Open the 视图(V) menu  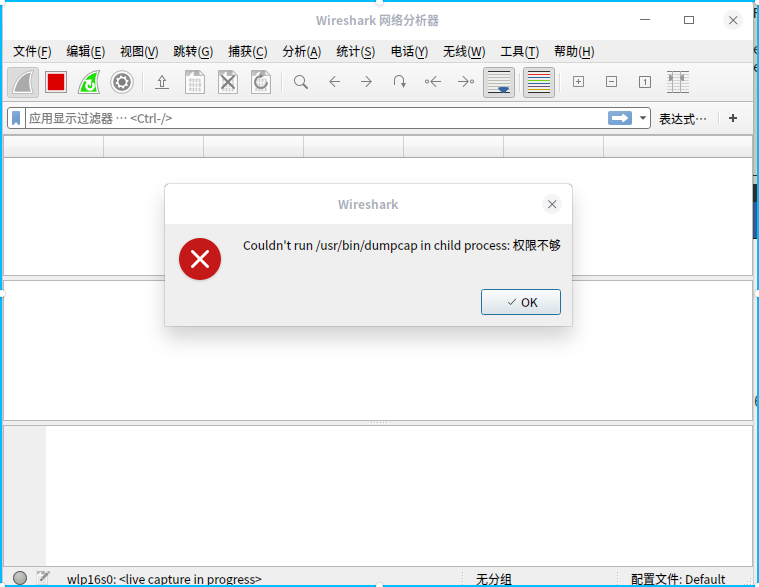139,51
